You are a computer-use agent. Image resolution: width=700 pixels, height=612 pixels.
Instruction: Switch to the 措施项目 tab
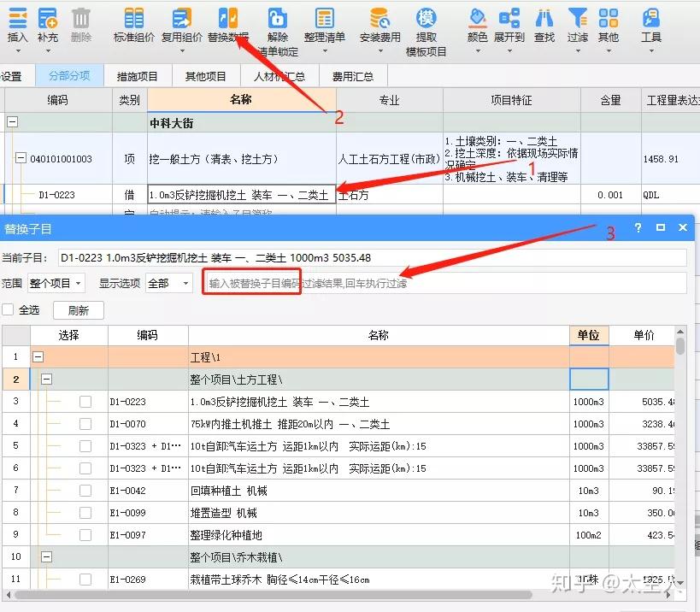(138, 76)
